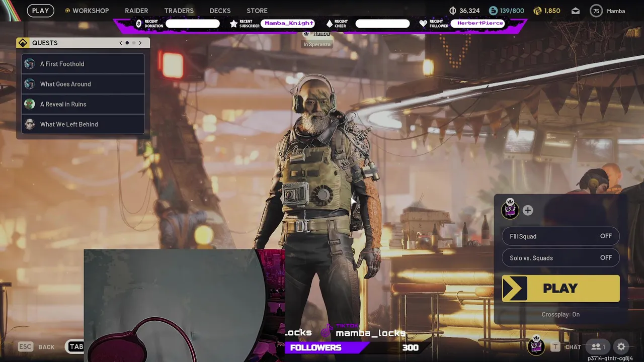This screenshot has width=644, height=362.
Task: Click the Mamba_Knight recent subscriber label
Action: coord(289,23)
